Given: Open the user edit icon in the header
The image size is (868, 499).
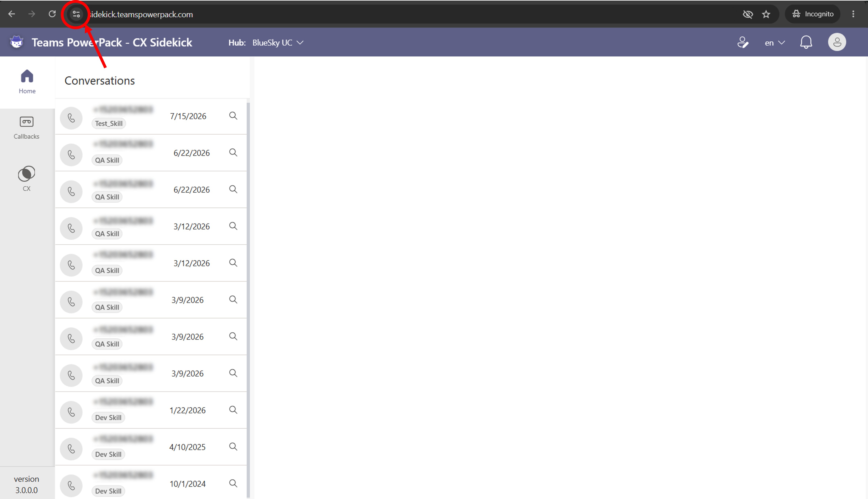Looking at the screenshot, I should [743, 42].
